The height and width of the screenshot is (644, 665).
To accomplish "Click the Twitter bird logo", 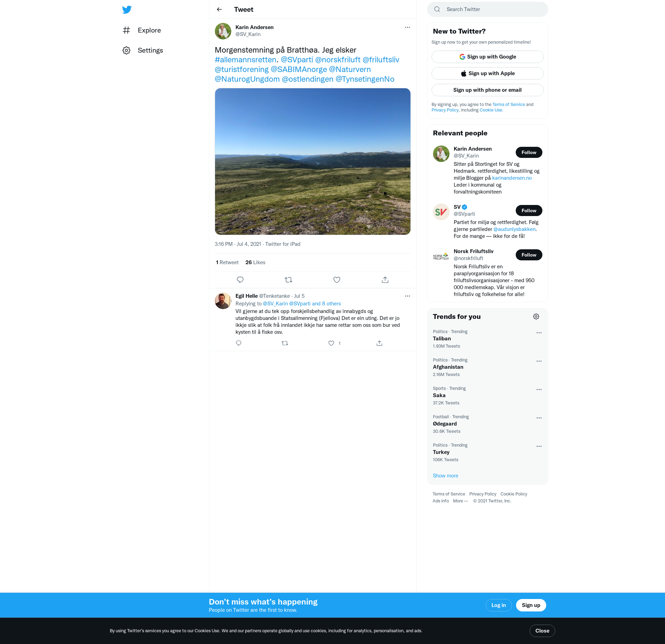I will click(x=127, y=9).
